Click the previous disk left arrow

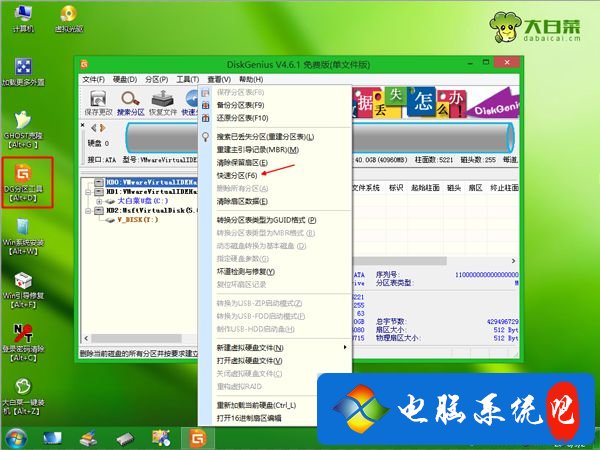[94, 128]
